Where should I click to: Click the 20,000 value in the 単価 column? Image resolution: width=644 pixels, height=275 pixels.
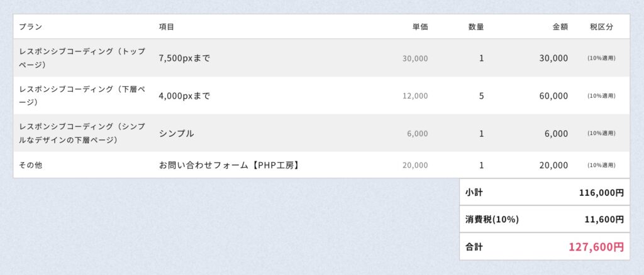point(415,165)
